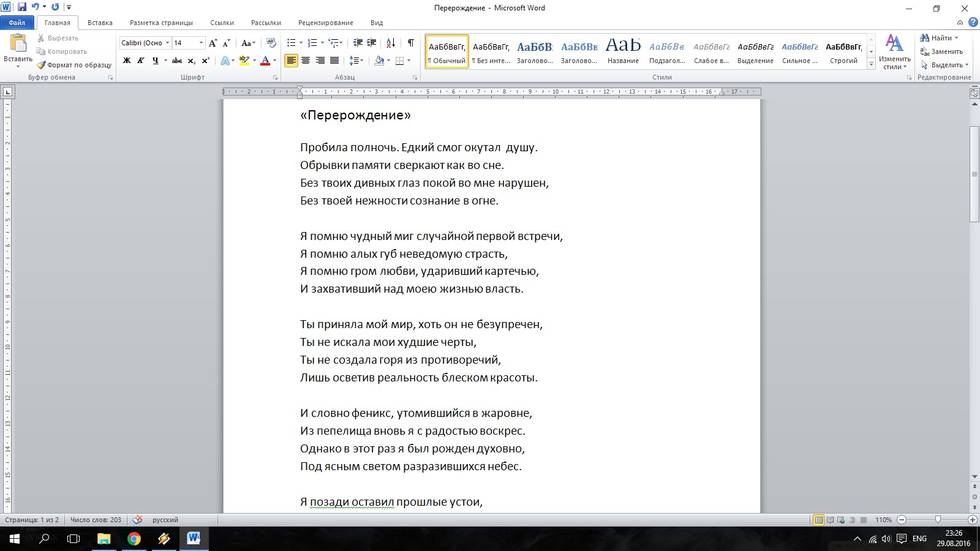
Task: Switch to Вставка tab
Action: [x=100, y=23]
